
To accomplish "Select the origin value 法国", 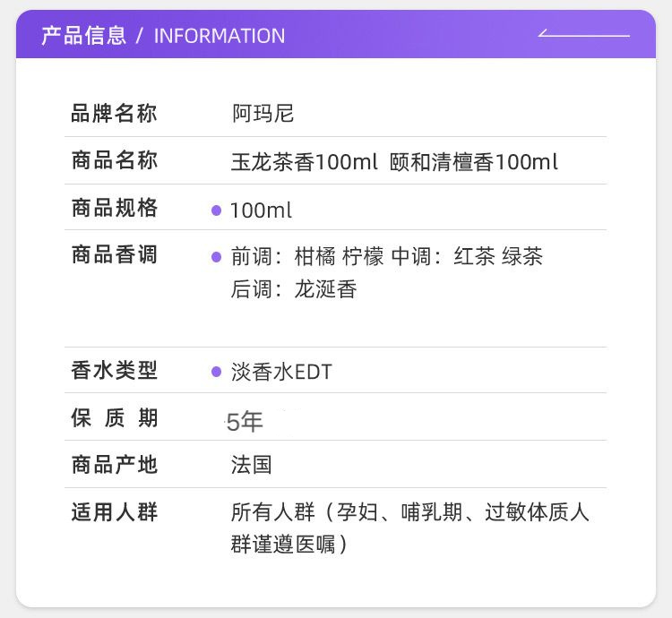I will pos(251,465).
